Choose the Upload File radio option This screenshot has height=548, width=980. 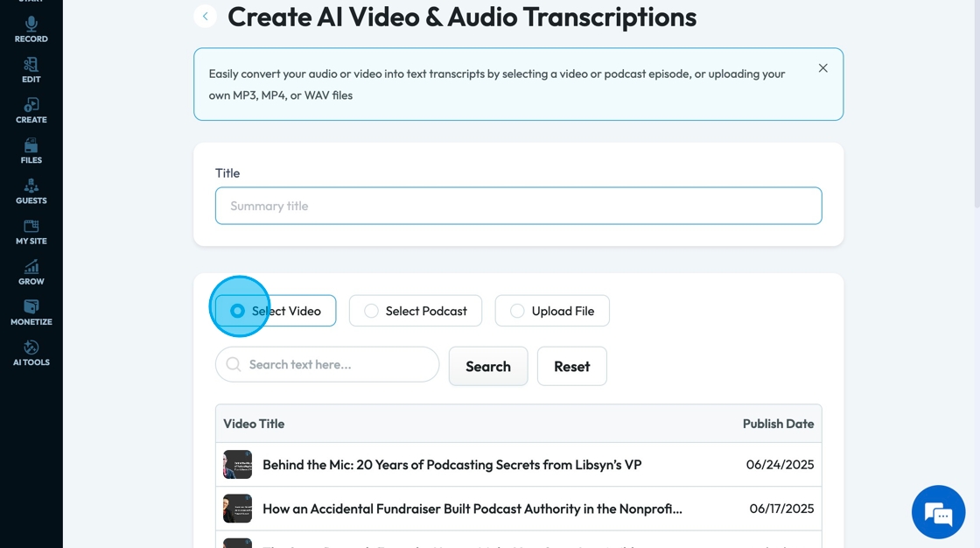tap(552, 311)
